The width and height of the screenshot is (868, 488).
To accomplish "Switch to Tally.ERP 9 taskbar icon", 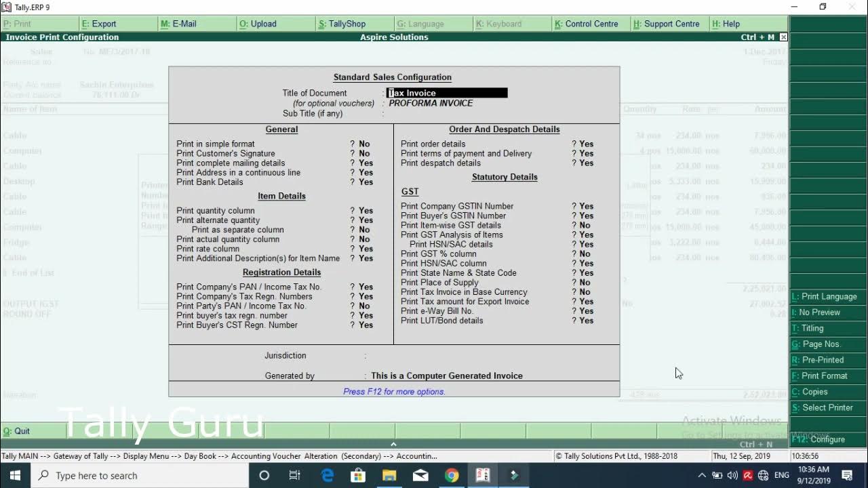I will point(483,475).
